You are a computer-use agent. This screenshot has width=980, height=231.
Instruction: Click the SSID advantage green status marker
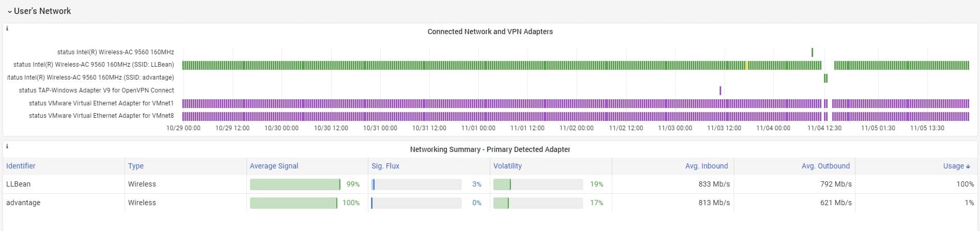(x=826, y=78)
